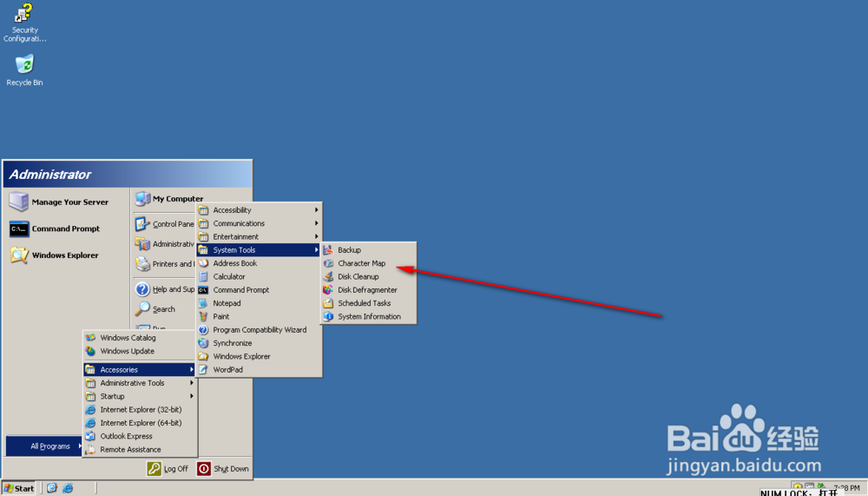Expand System Tools submenu arrow
The height and width of the screenshot is (496, 868).
(316, 250)
